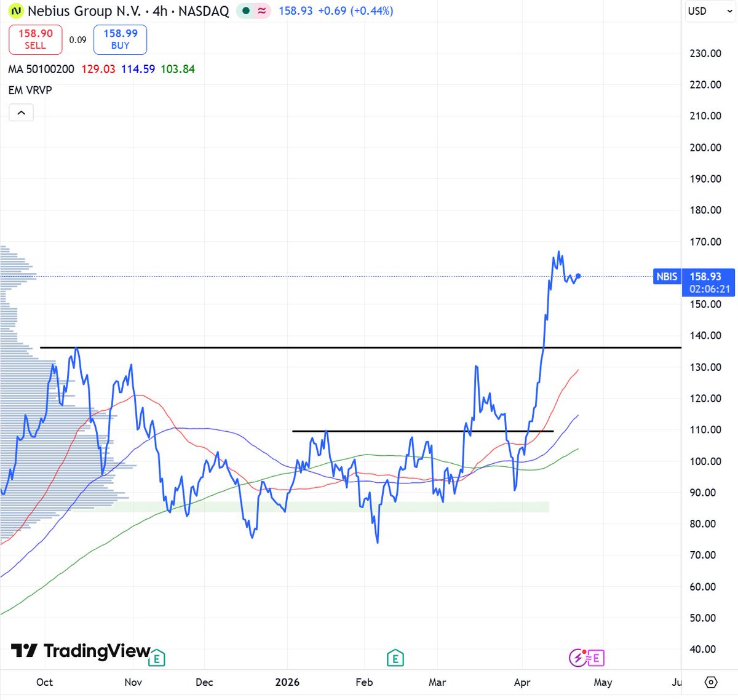The image size is (738, 700).
Task: Click the 158.93 current price axis label
Action: click(705, 277)
